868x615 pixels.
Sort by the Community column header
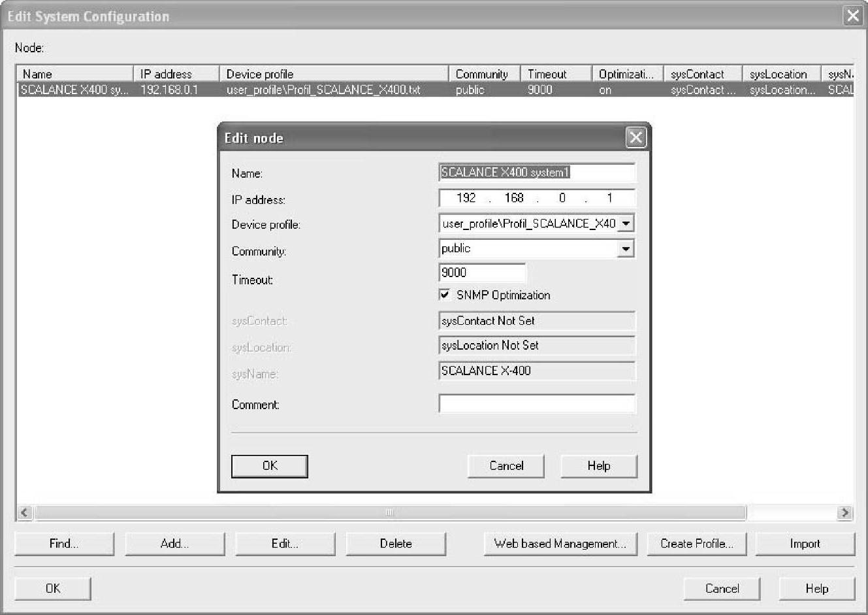[x=485, y=74]
